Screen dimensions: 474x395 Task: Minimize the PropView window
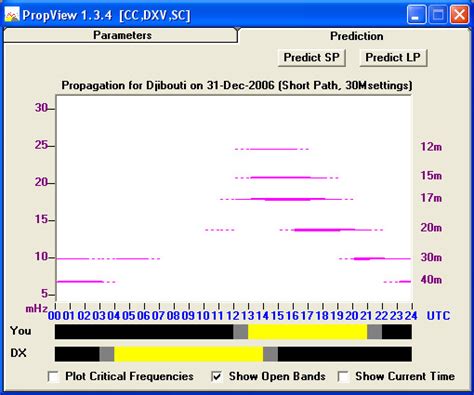416,15
